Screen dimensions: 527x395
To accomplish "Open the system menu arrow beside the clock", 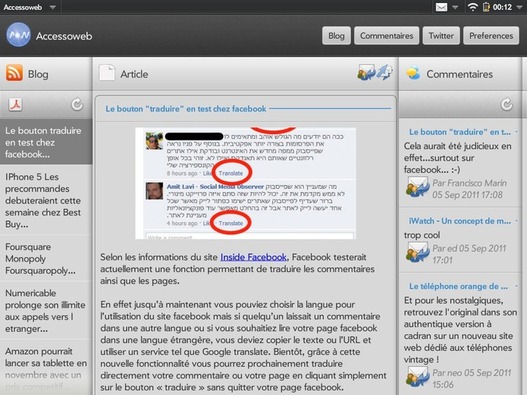I will (x=519, y=7).
